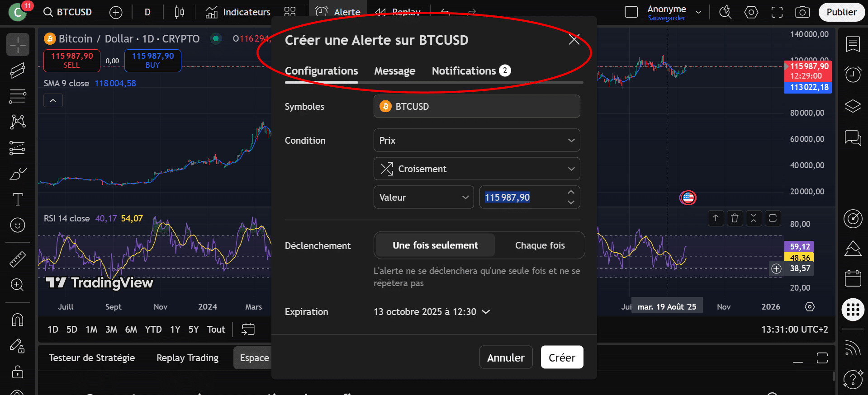Image resolution: width=868 pixels, height=395 pixels.
Task: Switch to the Message tab
Action: coord(394,71)
